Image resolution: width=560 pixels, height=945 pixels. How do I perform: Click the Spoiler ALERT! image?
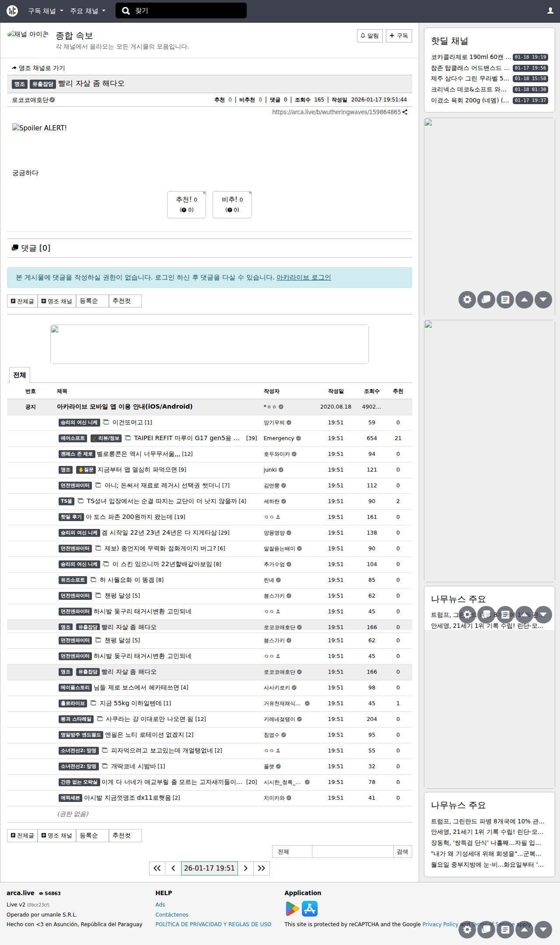39,128
